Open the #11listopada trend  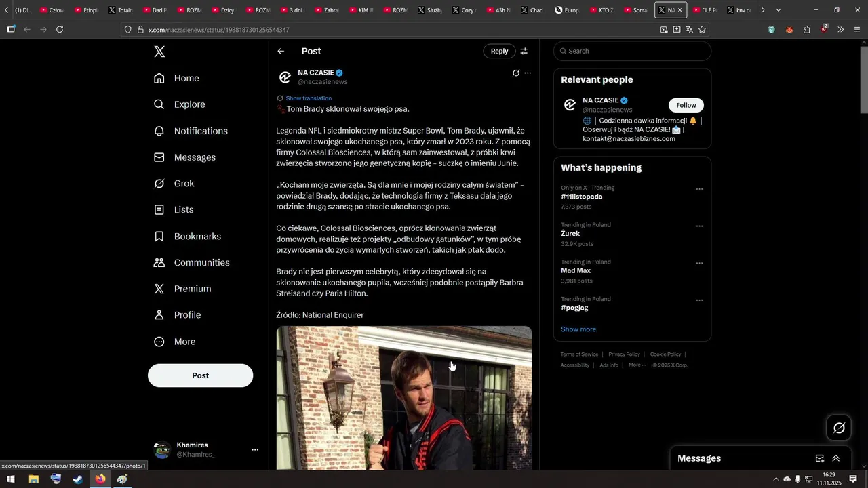582,197
